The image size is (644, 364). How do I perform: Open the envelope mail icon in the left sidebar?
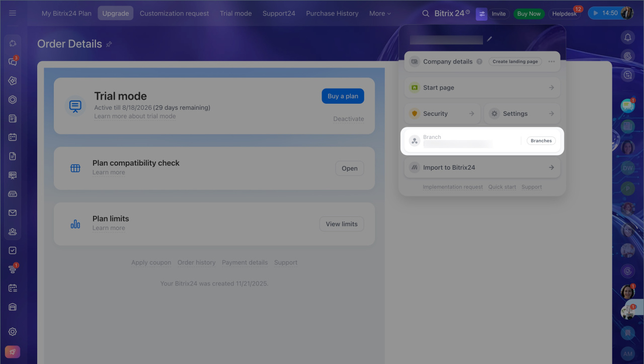[x=13, y=213]
